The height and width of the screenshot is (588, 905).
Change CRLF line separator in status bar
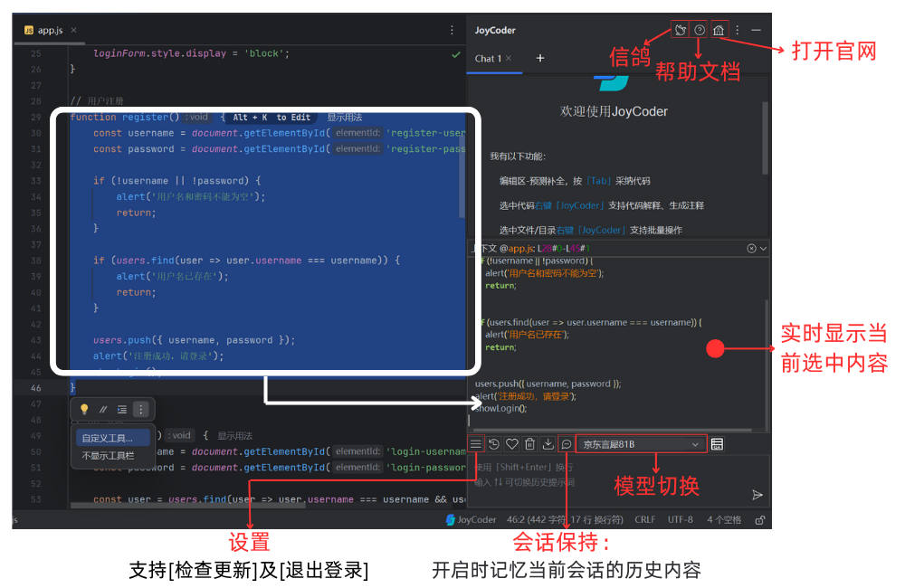click(x=644, y=520)
